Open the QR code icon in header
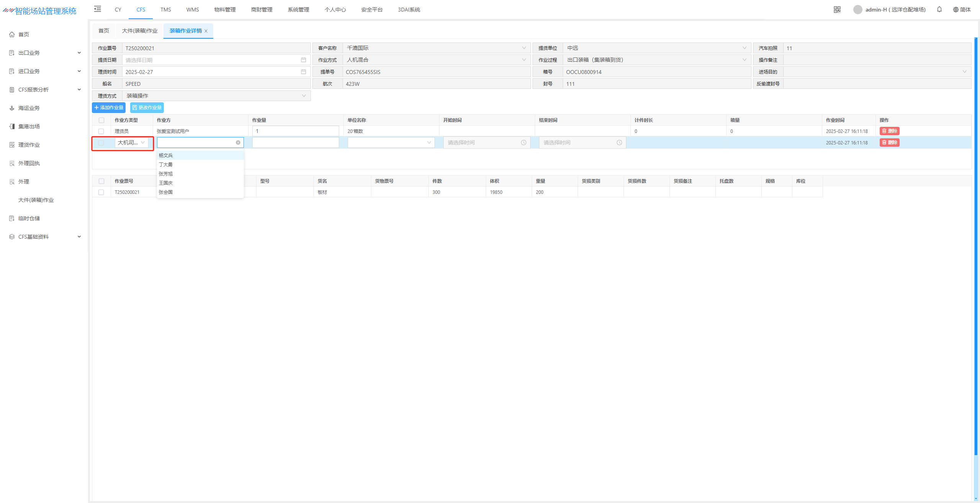This screenshot has height=503, width=980. click(837, 10)
